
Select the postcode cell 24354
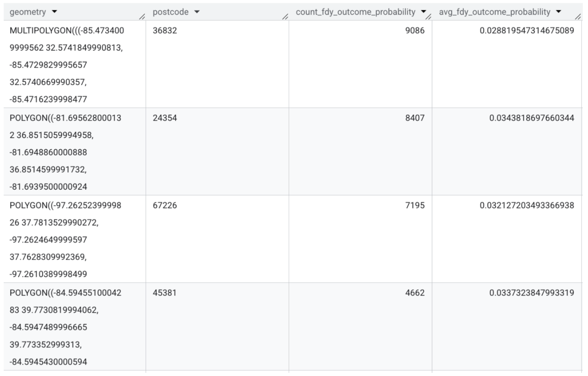(x=165, y=118)
